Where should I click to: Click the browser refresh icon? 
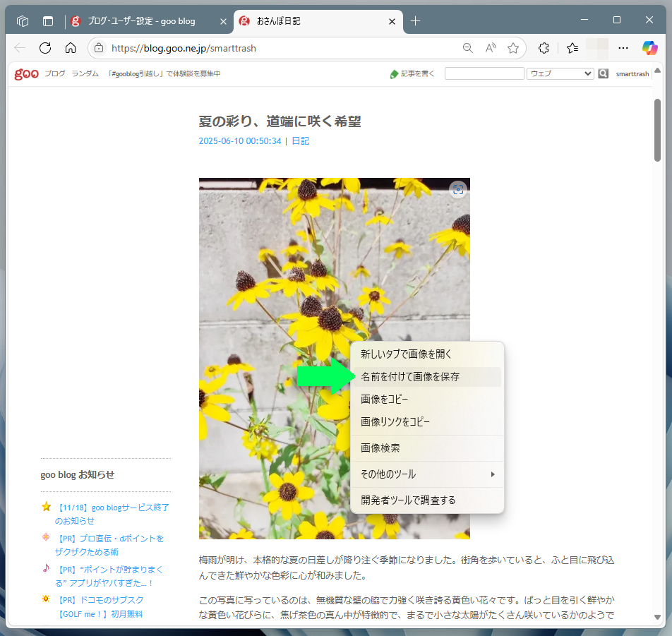[45, 48]
